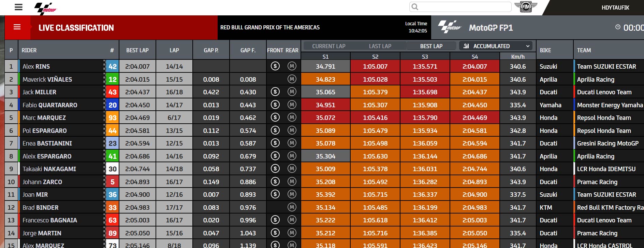
Task: Click Team SUZUKI ECSTAR in Rins row
Action: coord(606,67)
